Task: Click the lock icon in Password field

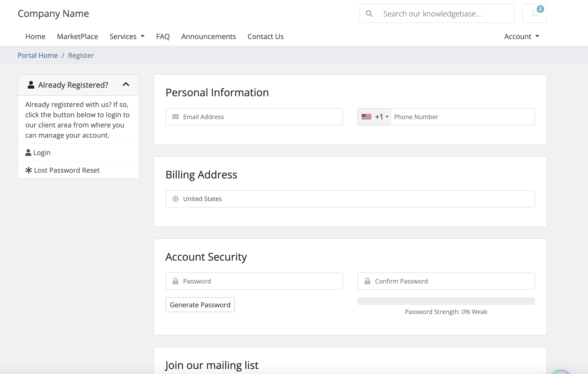Action: click(175, 281)
